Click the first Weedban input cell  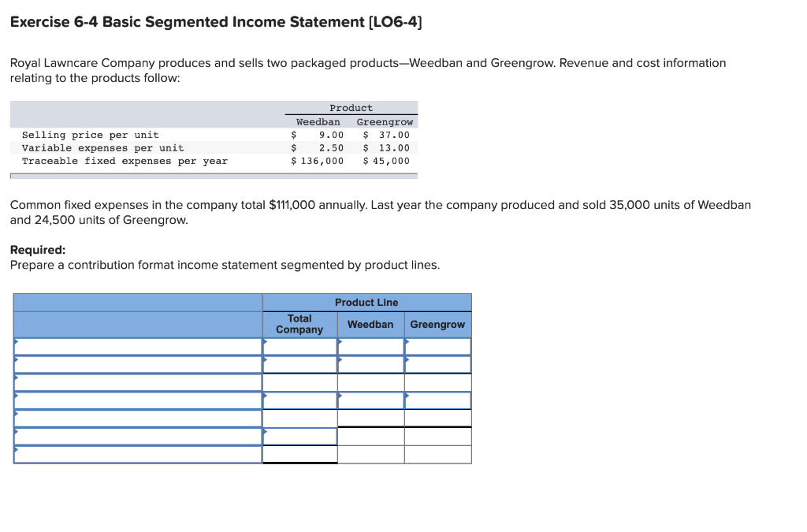coord(370,345)
